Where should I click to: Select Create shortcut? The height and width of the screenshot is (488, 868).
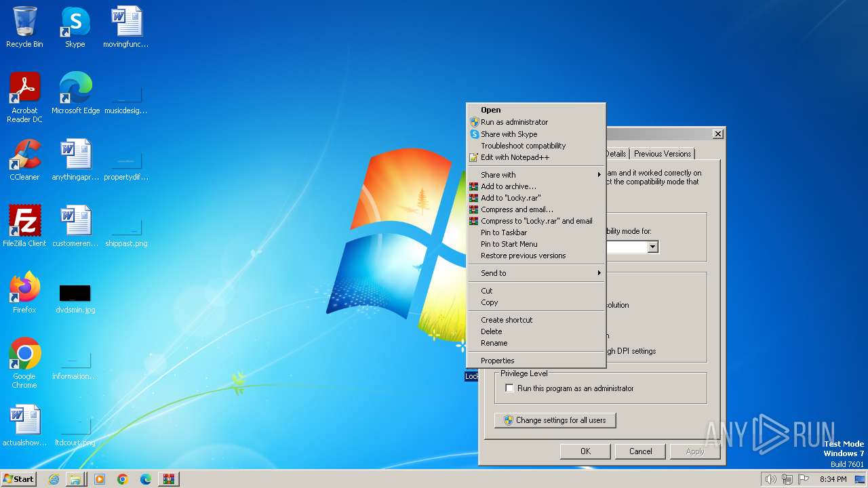(536, 320)
